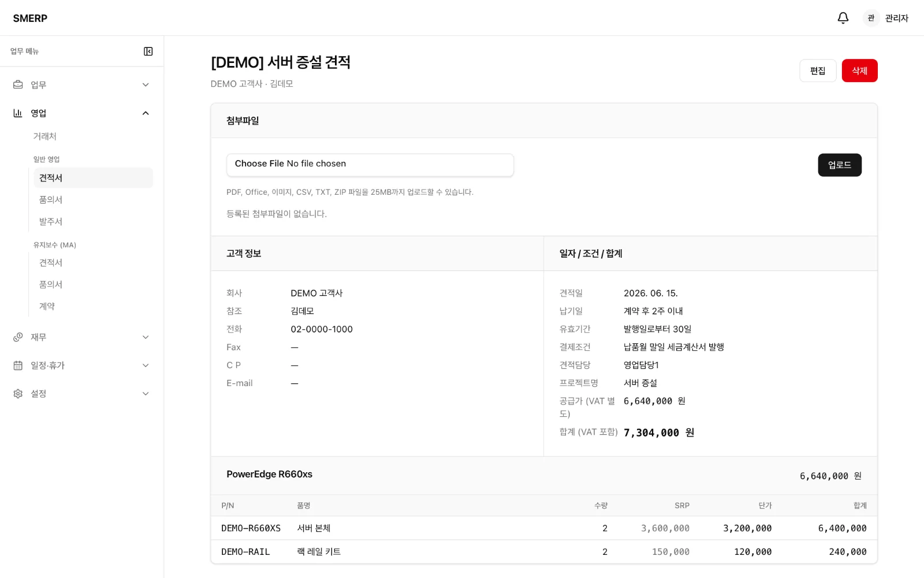Click the 업로드 button

(x=840, y=165)
